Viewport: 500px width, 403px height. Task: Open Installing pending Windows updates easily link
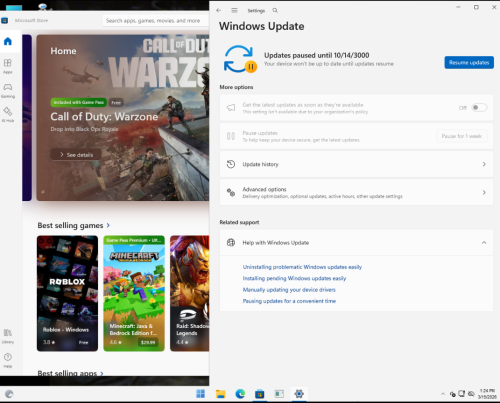click(294, 278)
